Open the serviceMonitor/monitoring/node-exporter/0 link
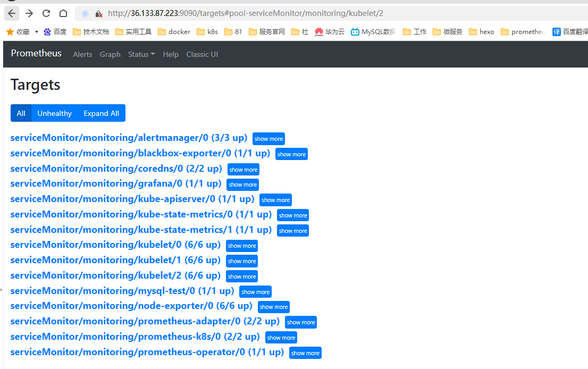 pyautogui.click(x=131, y=306)
